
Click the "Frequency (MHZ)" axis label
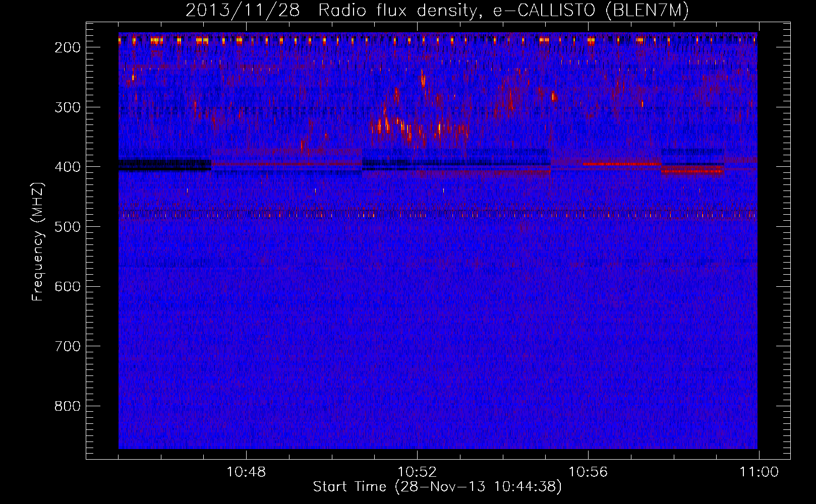click(x=38, y=241)
